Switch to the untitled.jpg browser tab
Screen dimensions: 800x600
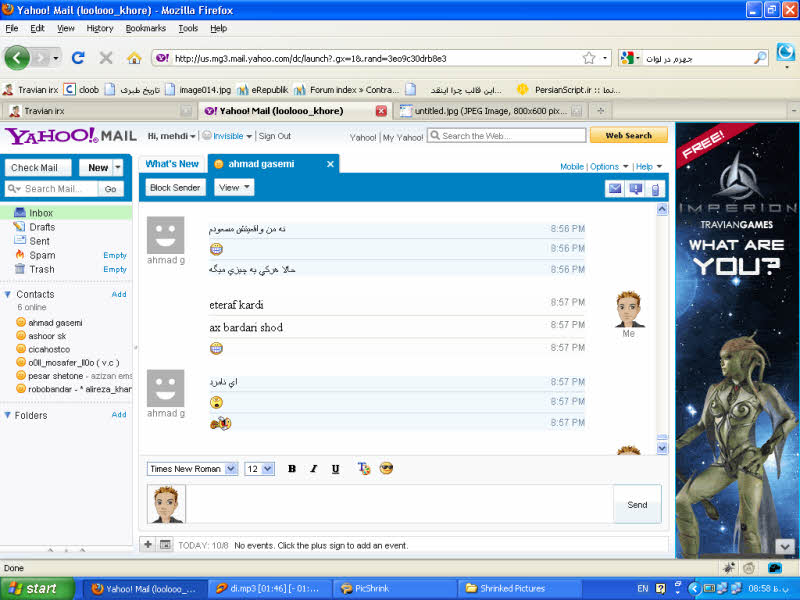(491, 111)
